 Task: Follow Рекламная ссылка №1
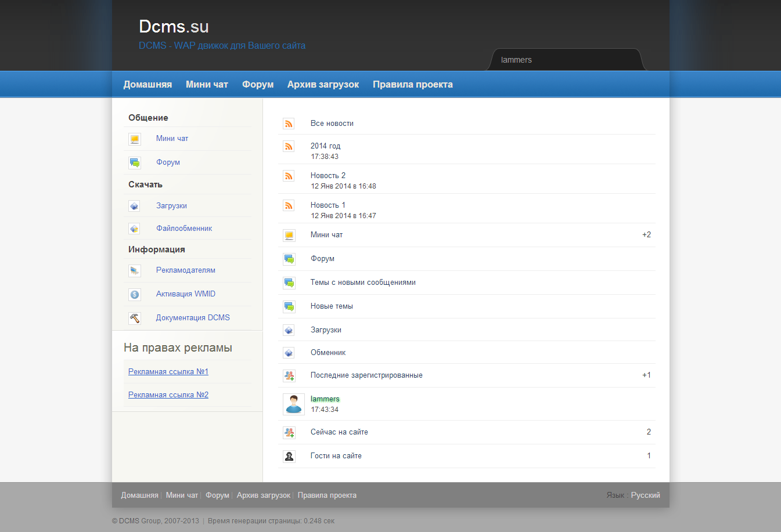[168, 372]
